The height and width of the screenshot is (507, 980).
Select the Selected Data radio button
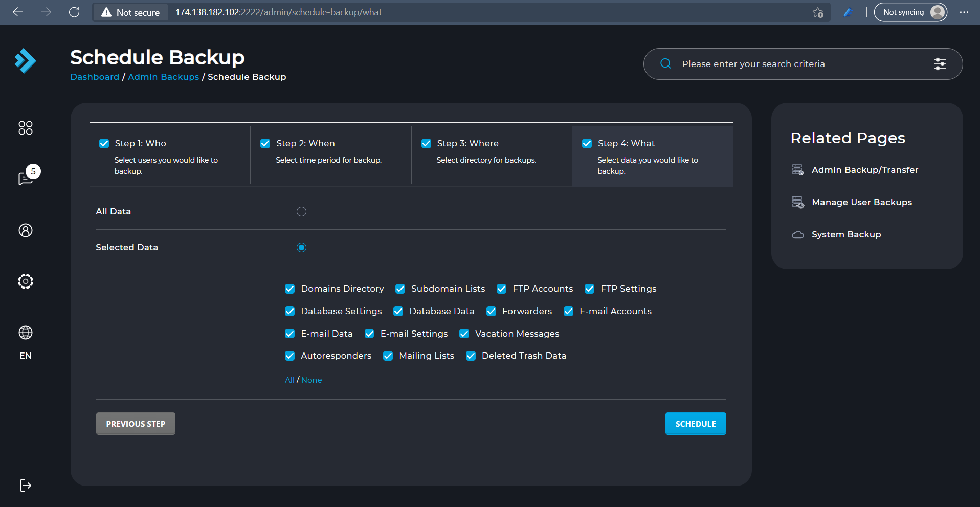pos(301,247)
